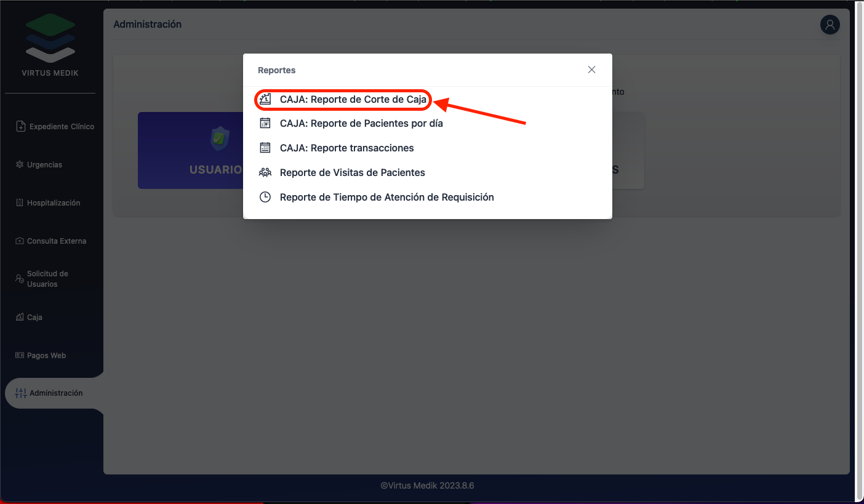Click the calendar icon beside Reporte transacciones
Screen dimensions: 864x504
(265, 148)
